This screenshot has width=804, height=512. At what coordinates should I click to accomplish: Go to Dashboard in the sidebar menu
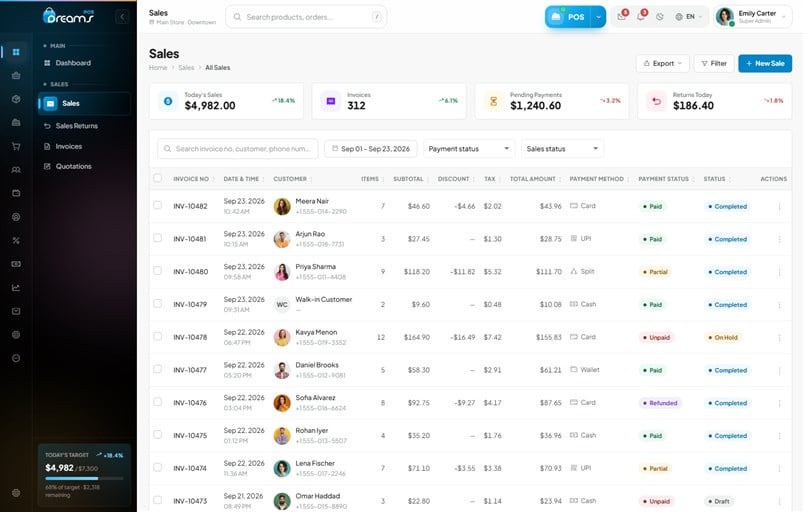click(x=73, y=63)
